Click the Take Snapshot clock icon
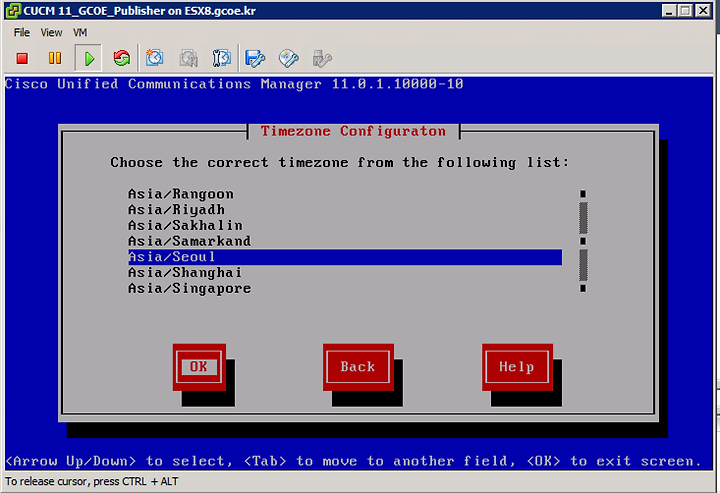This screenshot has height=493, width=720. click(155, 58)
